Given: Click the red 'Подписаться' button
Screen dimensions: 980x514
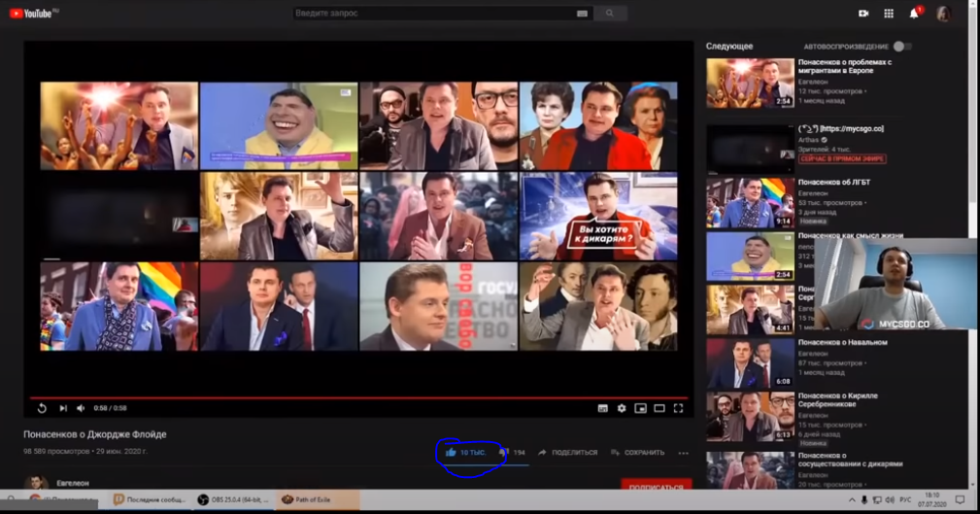Looking at the screenshot, I should tap(657, 486).
